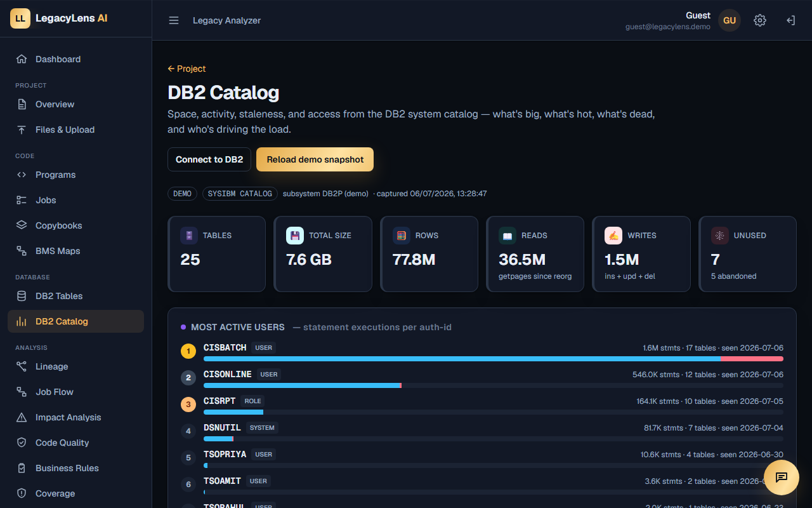This screenshot has width=812, height=508.
Task: Click the Writes pencil icon
Action: pos(613,236)
